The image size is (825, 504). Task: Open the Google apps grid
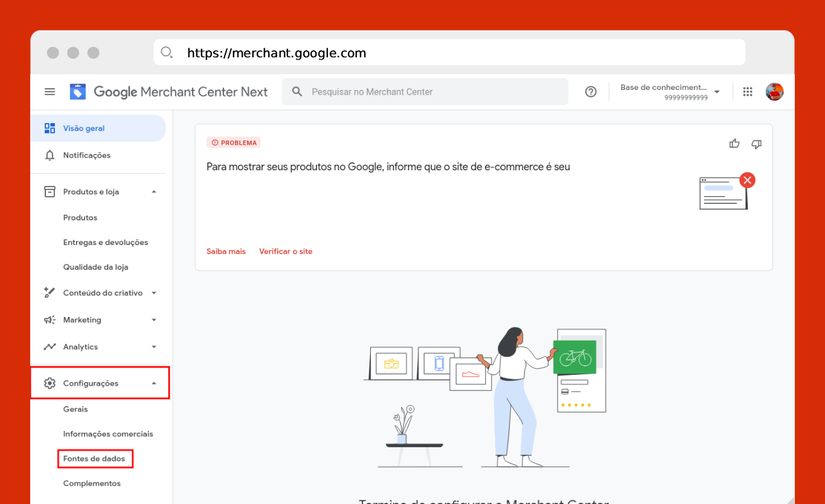click(748, 92)
